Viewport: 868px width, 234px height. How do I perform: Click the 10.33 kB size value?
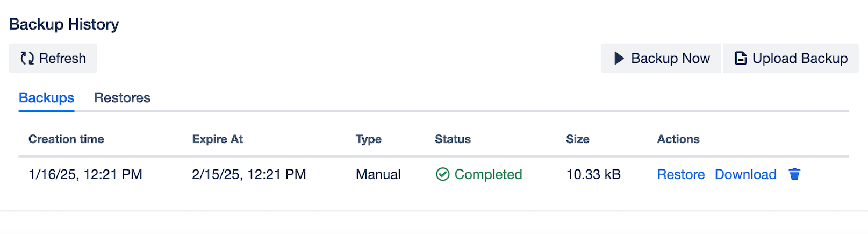tap(593, 174)
